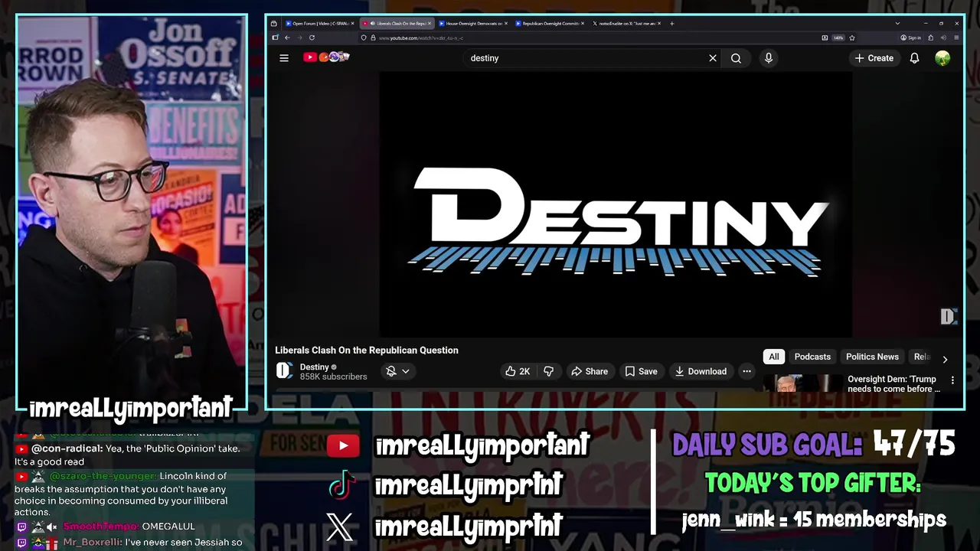Image resolution: width=980 pixels, height=551 pixels.
Task: Click chat username 'SmoothTempo'
Action: tap(101, 527)
